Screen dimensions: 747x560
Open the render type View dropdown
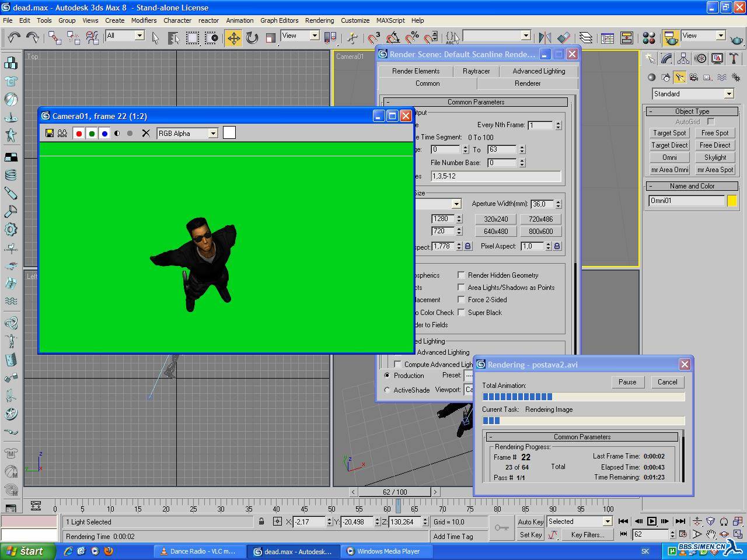click(703, 36)
